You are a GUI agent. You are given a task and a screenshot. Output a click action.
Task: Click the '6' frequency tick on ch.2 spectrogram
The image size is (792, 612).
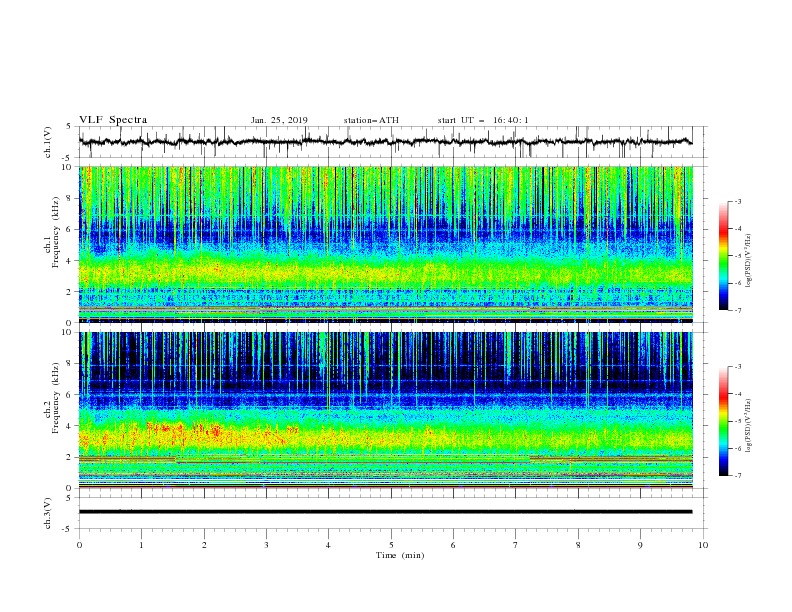pyautogui.click(x=70, y=395)
